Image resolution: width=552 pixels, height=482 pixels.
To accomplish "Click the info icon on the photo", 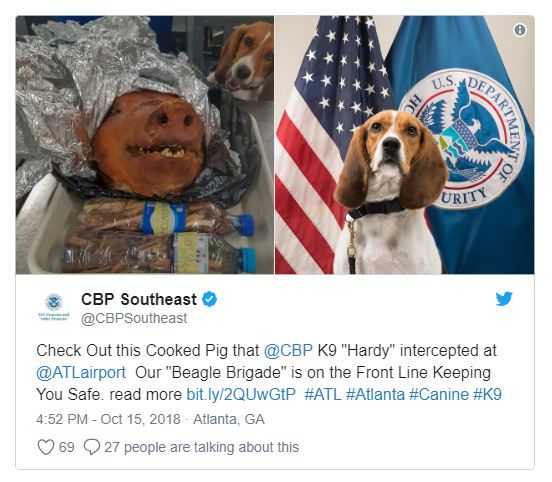I will coord(520,30).
